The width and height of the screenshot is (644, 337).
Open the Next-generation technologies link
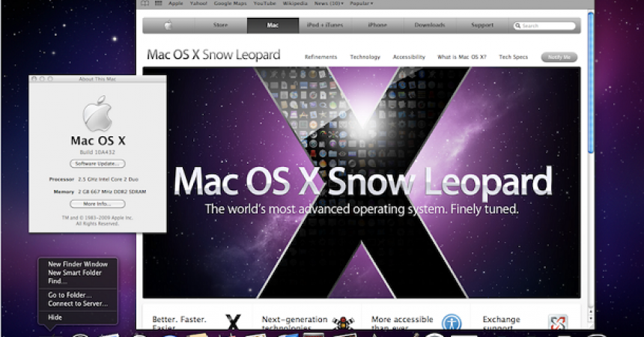294,323
